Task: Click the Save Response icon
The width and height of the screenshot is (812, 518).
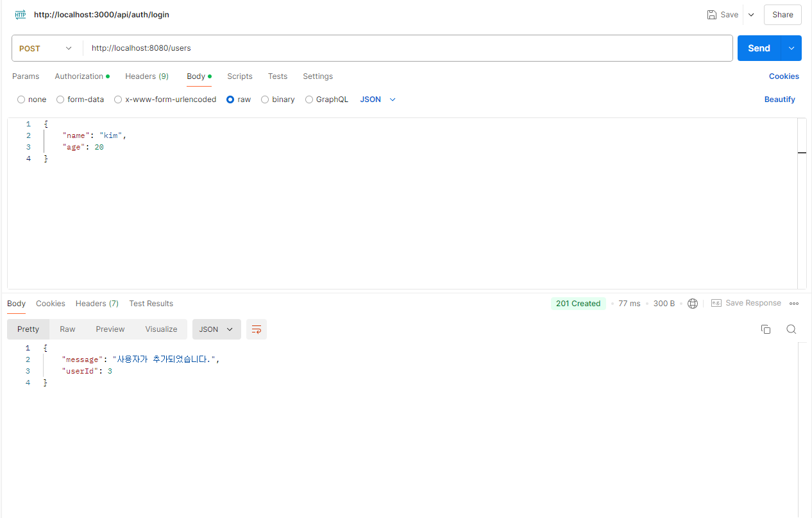Action: coord(716,304)
